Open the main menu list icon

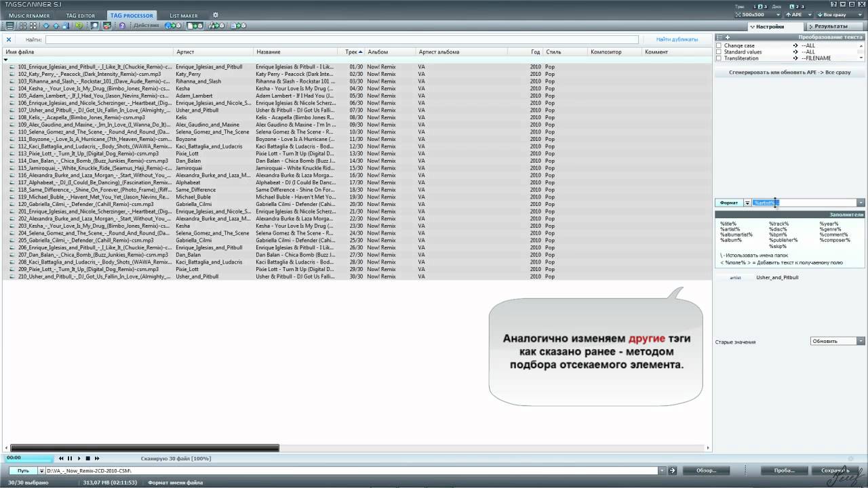click(9, 26)
